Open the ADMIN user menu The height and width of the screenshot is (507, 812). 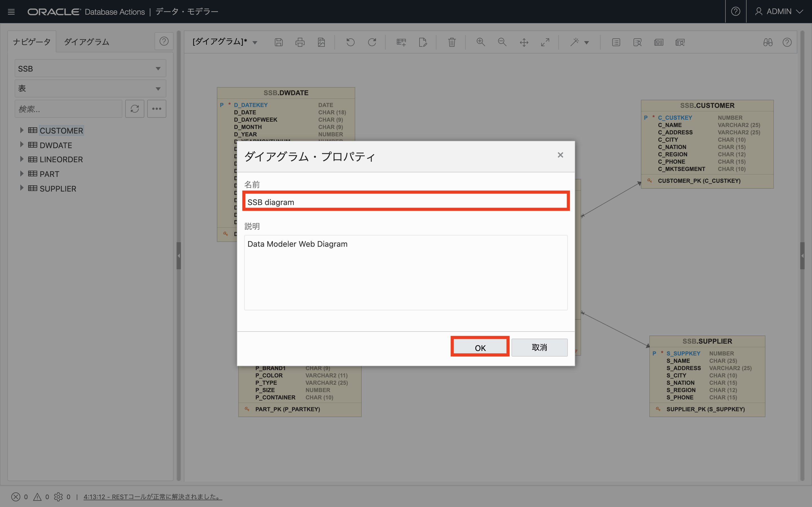778,11
